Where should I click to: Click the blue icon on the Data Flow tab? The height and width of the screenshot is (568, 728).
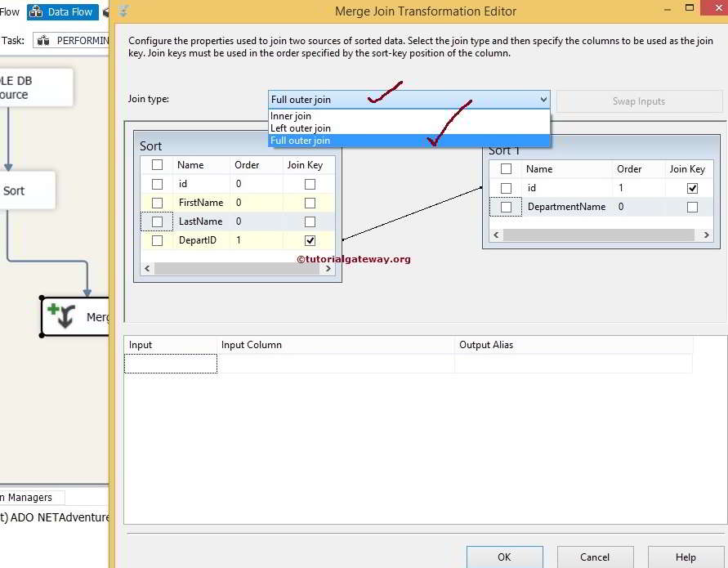pyautogui.click(x=37, y=11)
